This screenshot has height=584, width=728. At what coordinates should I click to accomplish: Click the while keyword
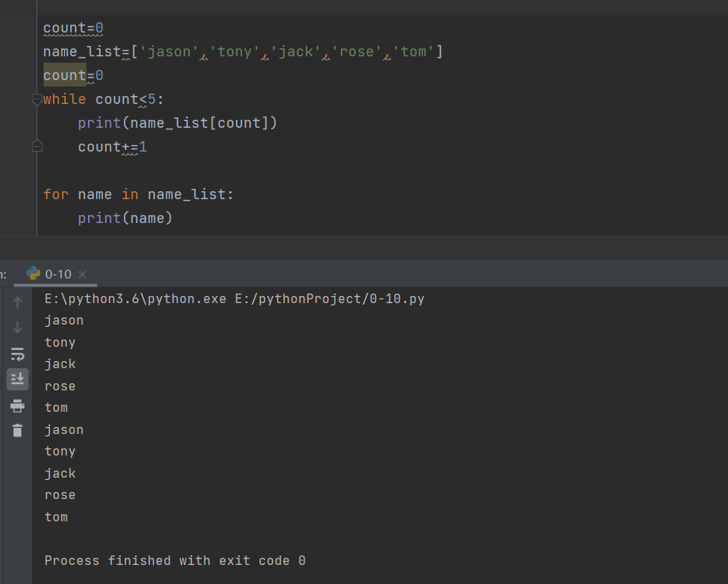pyautogui.click(x=64, y=99)
